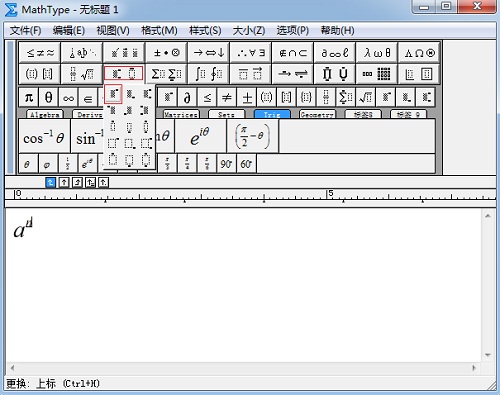500x395 pixels.
Task: Click the vertical scrollbar down arrow
Action: (488, 355)
